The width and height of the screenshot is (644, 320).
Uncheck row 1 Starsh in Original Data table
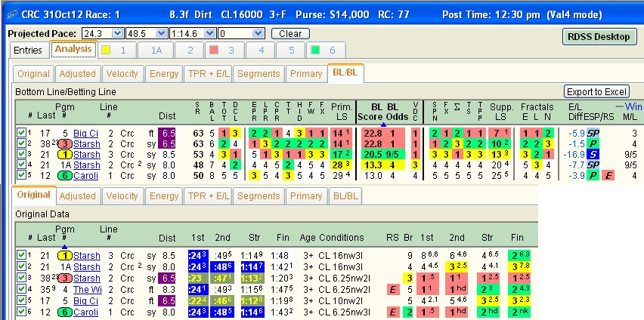click(21, 255)
